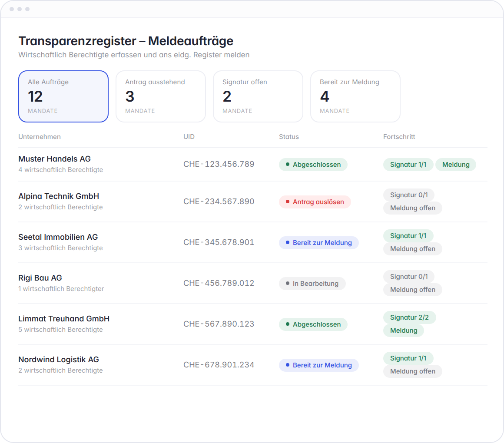The width and height of the screenshot is (504, 443).
Task: Click the In Bearbeitung status badge
Action: (x=312, y=284)
